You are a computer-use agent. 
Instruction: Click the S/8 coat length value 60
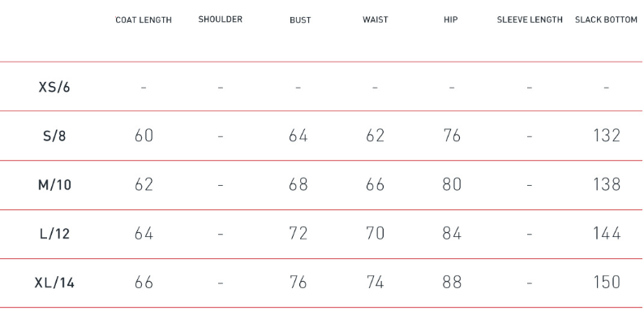(x=144, y=136)
